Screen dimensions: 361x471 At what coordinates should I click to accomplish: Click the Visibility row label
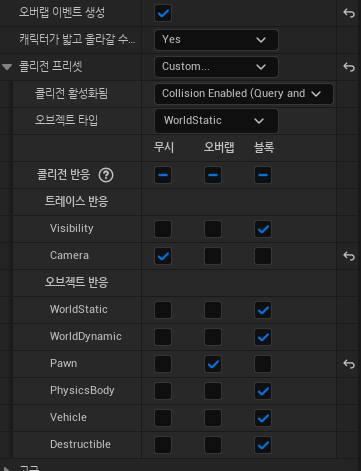pos(72,228)
